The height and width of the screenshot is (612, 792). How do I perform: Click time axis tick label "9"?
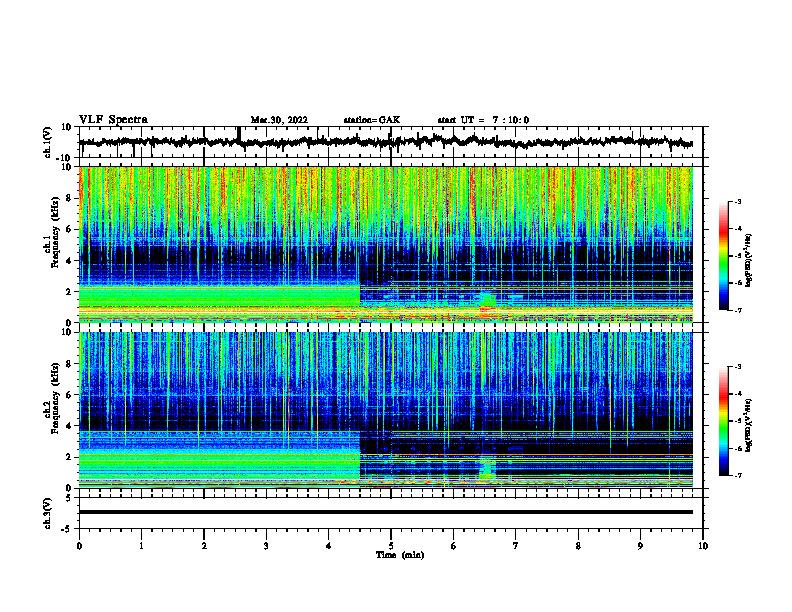click(x=640, y=546)
